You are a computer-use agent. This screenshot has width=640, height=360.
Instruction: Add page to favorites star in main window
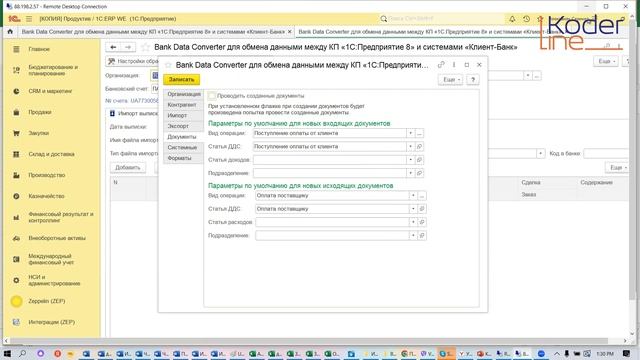pos(145,47)
